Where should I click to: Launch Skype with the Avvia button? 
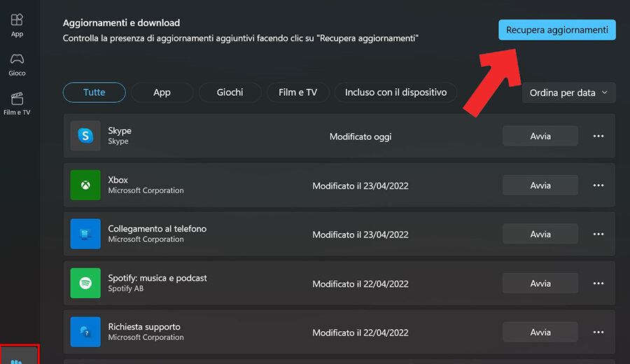click(540, 136)
